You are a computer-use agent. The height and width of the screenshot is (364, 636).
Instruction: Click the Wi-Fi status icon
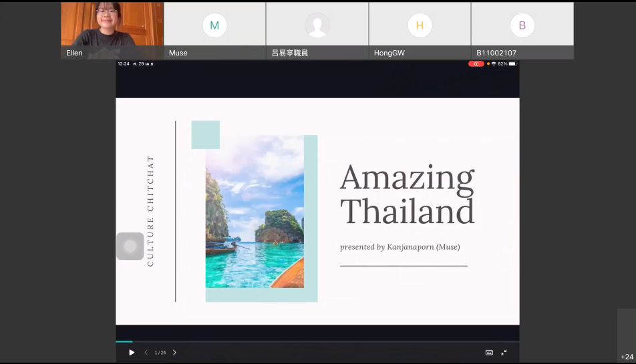tap(494, 63)
